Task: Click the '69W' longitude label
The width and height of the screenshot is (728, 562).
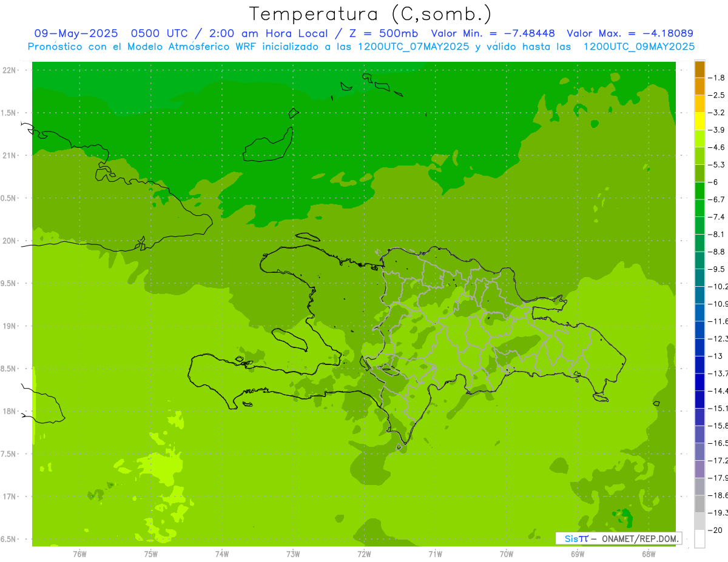Action: [578, 554]
